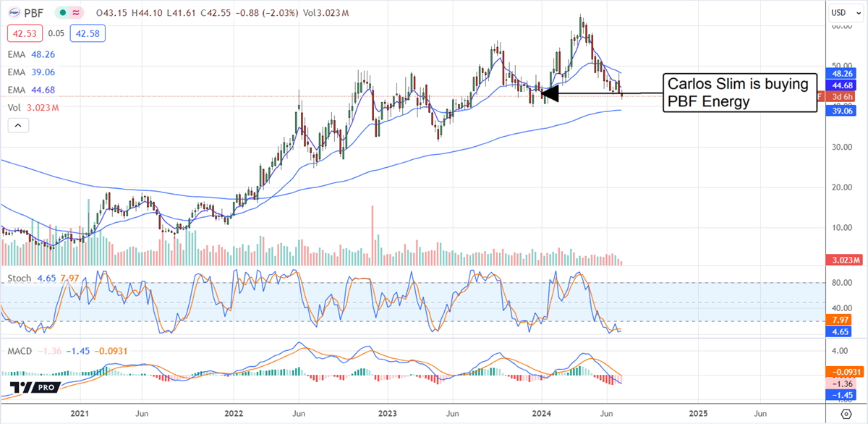This screenshot has height=424, width=868.
Task: Click the 3d 6h countdown price label
Action: [x=841, y=97]
